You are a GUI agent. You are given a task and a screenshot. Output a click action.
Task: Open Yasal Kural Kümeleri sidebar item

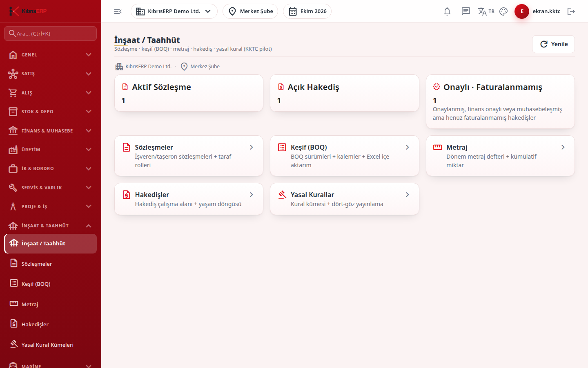(51, 345)
